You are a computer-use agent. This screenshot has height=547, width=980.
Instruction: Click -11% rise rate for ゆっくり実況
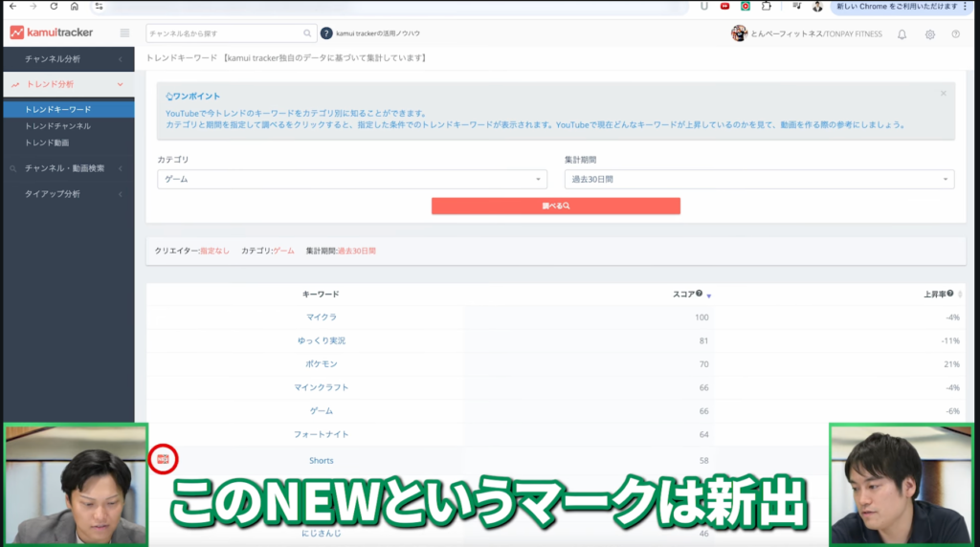pyautogui.click(x=950, y=341)
